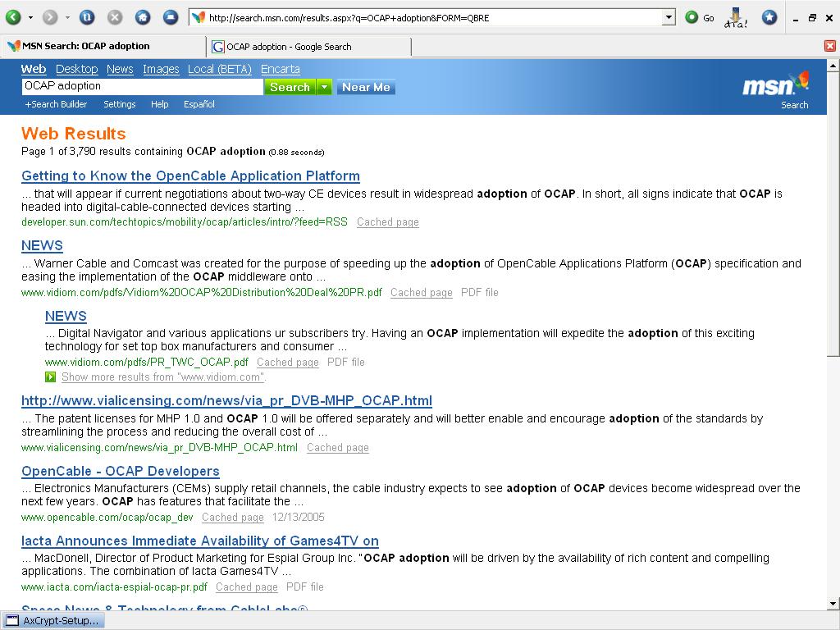
Task: Show more results from www.vidiom.com
Action: click(163, 377)
